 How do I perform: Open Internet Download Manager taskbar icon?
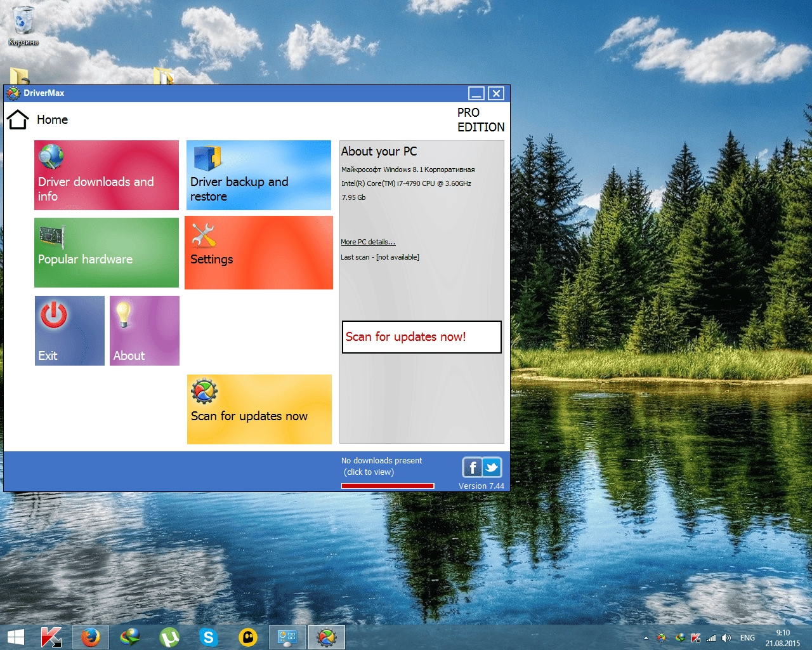click(130, 637)
